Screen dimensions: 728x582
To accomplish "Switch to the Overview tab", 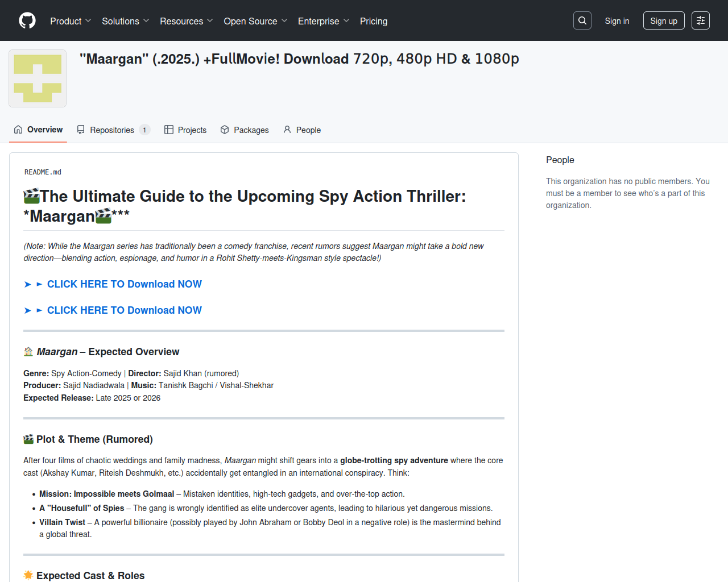I will [38, 130].
